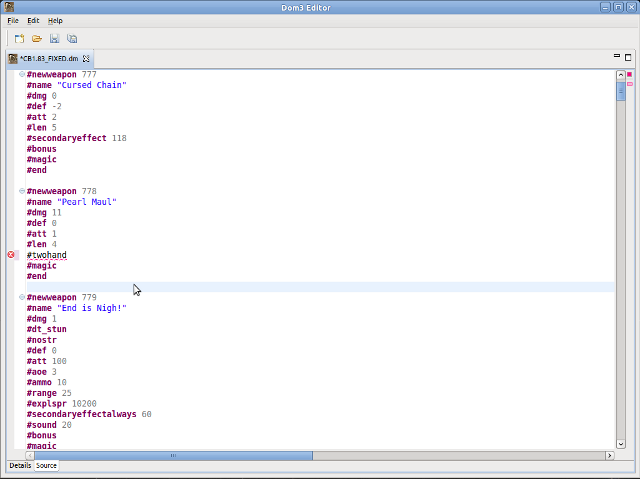Click the New file toolbar icon

click(19, 38)
